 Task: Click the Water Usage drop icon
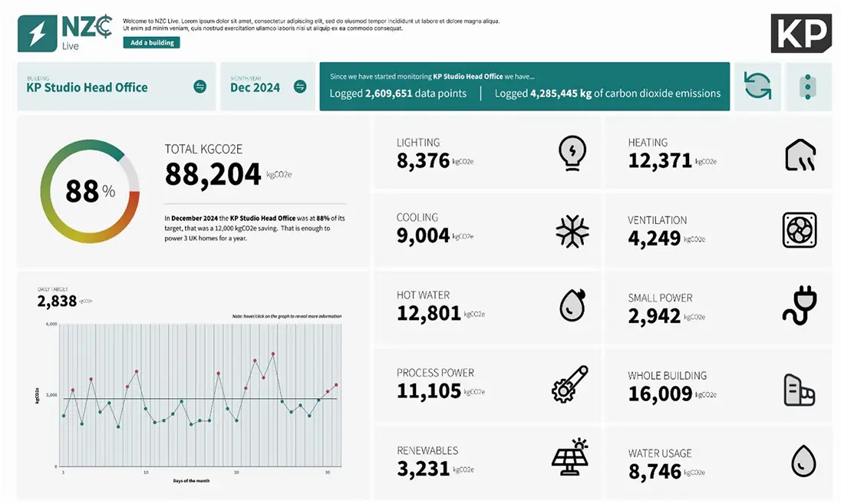[x=803, y=460]
